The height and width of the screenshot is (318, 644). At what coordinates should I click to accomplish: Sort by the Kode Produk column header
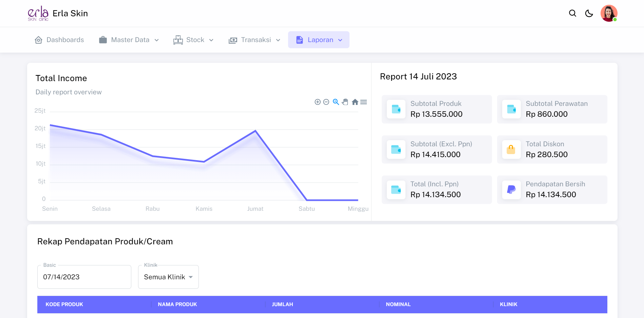[64, 304]
